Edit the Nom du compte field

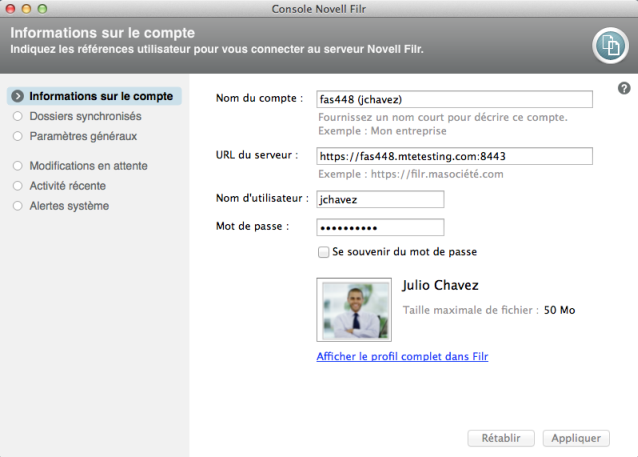454,99
